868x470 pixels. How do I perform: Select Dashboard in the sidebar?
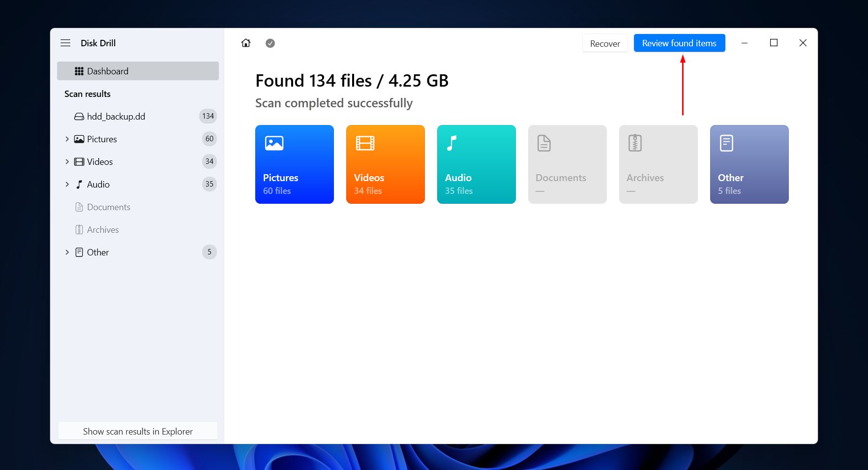(x=138, y=71)
